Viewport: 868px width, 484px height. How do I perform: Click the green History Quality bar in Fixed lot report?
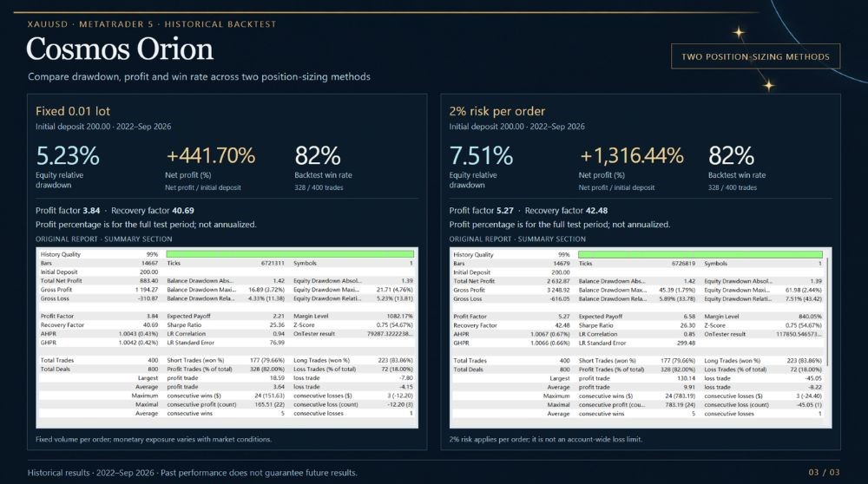point(290,254)
